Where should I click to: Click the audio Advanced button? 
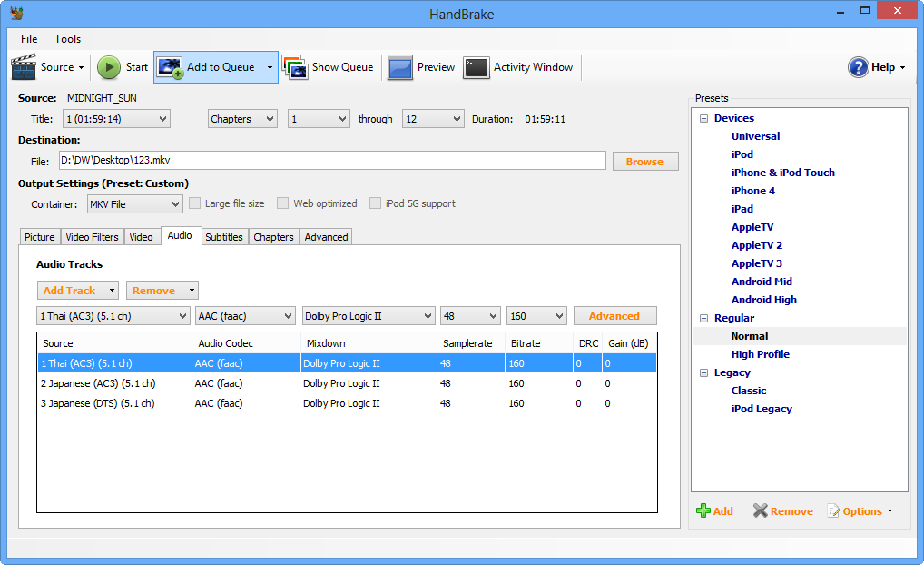point(614,316)
